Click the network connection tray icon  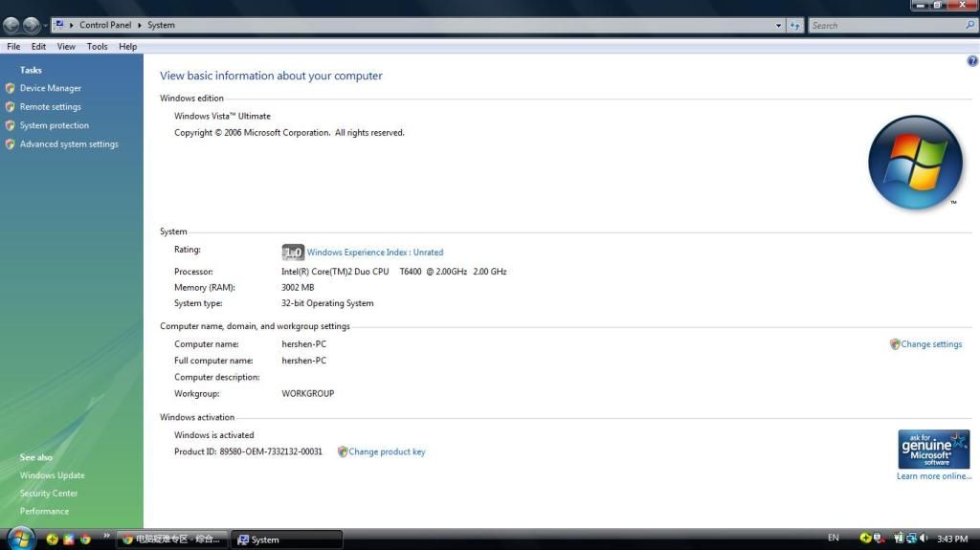(911, 539)
